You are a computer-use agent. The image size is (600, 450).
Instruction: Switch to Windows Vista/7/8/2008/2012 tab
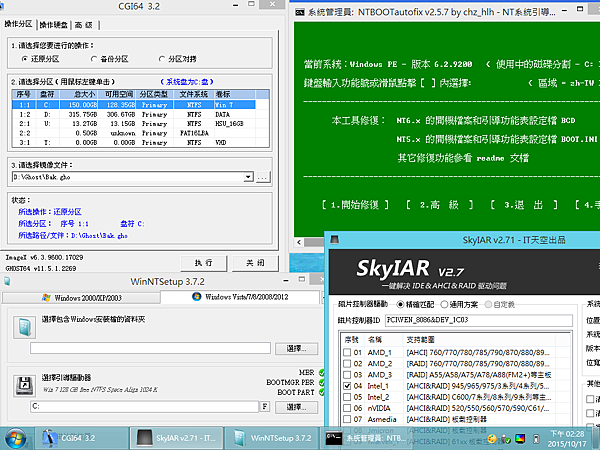click(x=240, y=297)
